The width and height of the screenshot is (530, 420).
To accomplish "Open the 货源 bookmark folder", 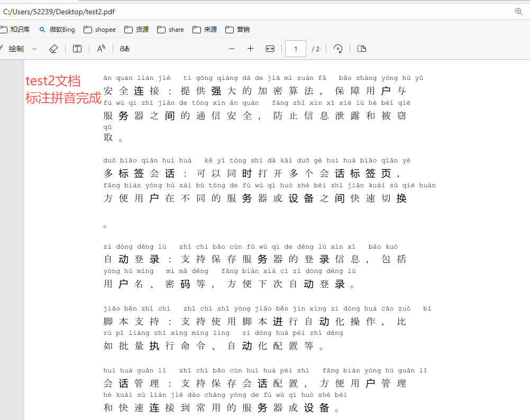I will 136,30.
